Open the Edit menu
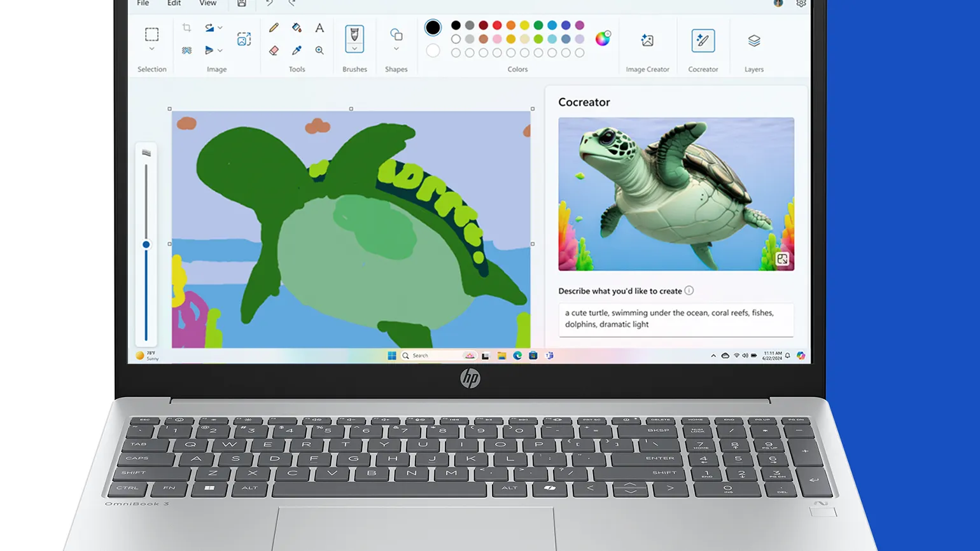 coord(174,3)
